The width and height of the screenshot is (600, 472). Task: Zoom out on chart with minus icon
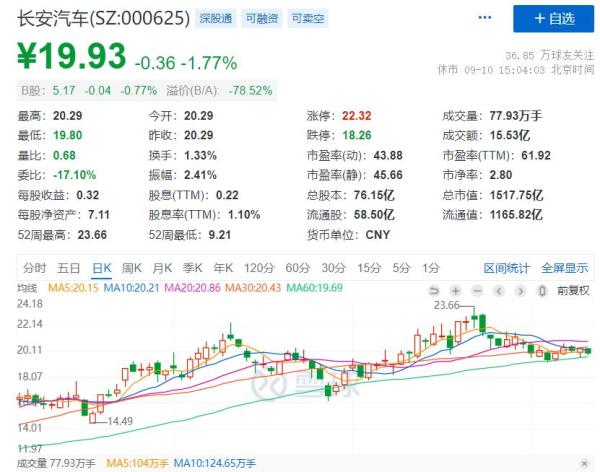pyautogui.click(x=477, y=291)
